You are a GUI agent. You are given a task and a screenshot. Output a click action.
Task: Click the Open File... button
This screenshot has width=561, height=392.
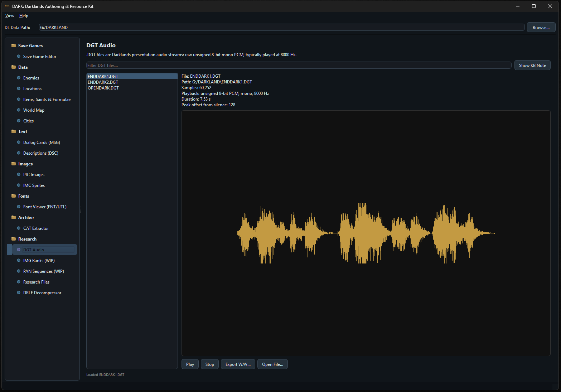click(272, 364)
